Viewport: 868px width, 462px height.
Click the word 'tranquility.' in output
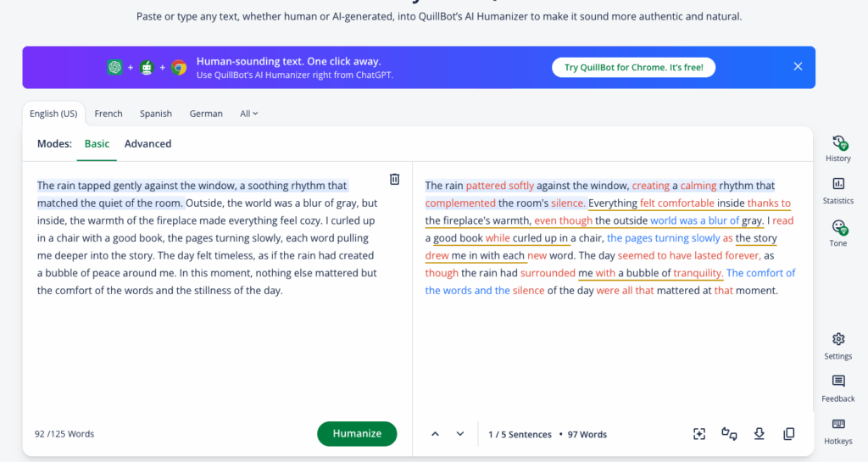pyautogui.click(x=698, y=273)
